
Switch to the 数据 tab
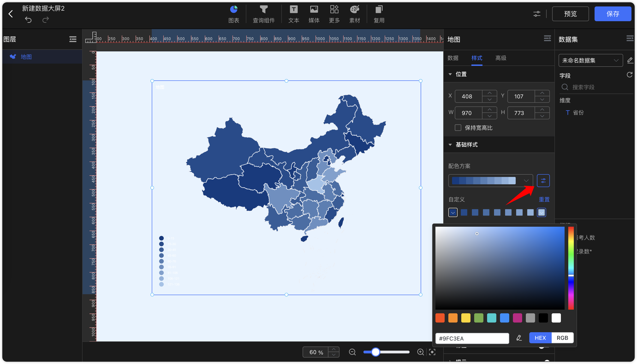[x=453, y=58]
